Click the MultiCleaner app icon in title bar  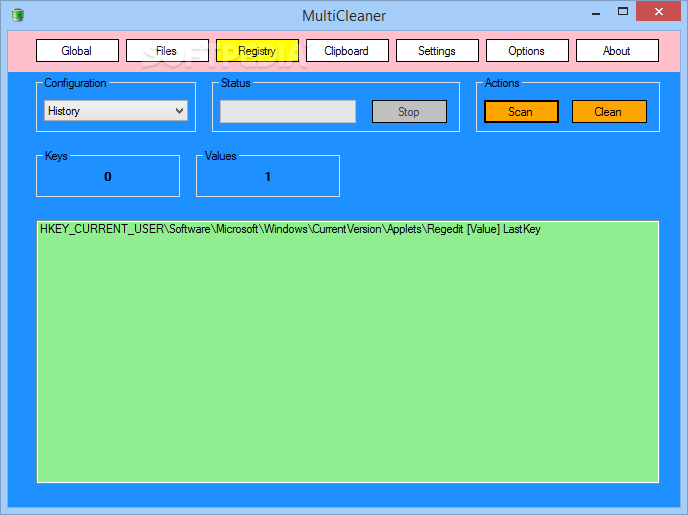18,15
